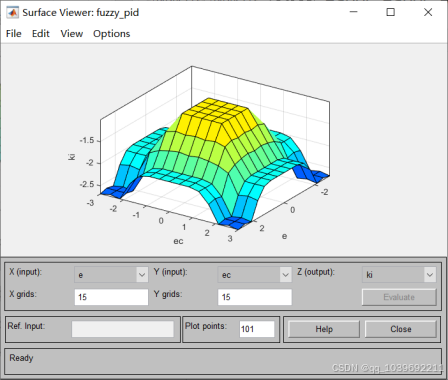Minimize the Surface Viewer window

pos(354,12)
